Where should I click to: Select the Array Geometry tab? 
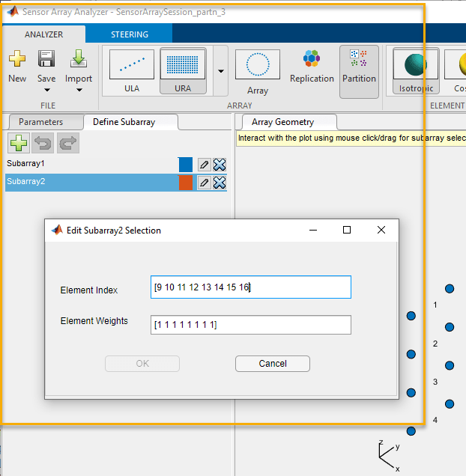coord(282,122)
